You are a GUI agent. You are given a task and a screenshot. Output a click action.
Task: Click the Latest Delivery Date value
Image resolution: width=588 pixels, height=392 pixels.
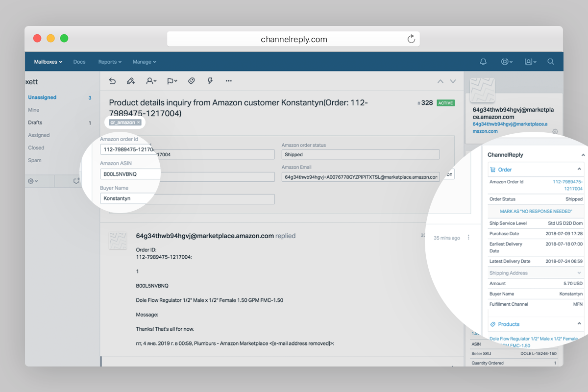click(564, 262)
